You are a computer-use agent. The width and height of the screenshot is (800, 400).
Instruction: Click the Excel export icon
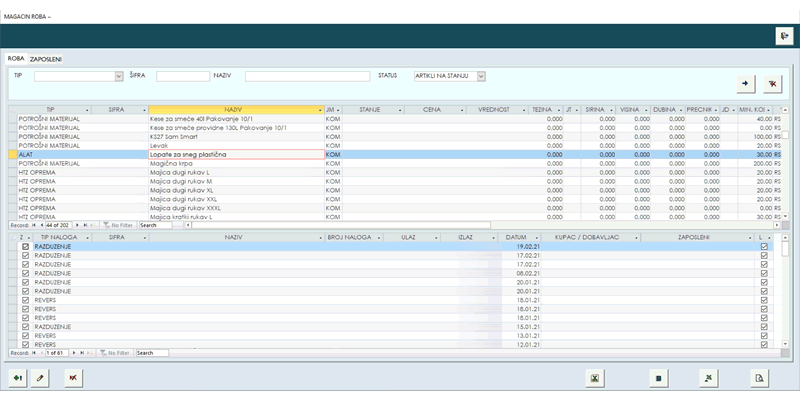pyautogui.click(x=594, y=378)
